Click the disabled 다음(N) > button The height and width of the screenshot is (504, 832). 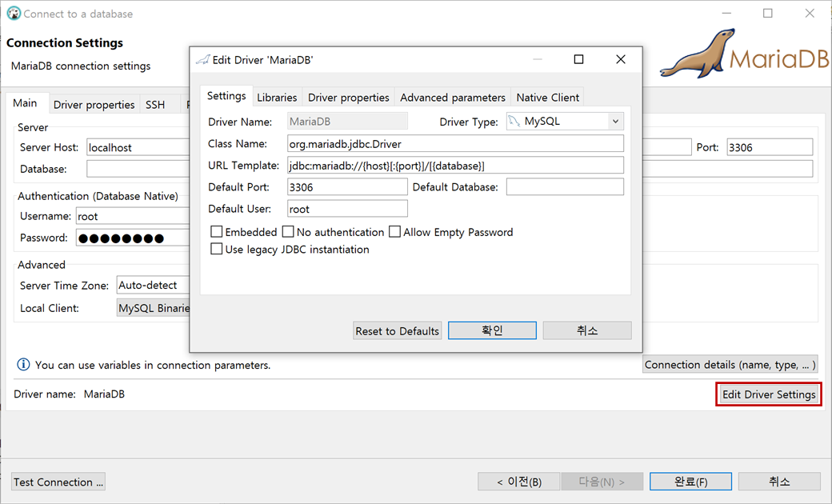point(602,482)
